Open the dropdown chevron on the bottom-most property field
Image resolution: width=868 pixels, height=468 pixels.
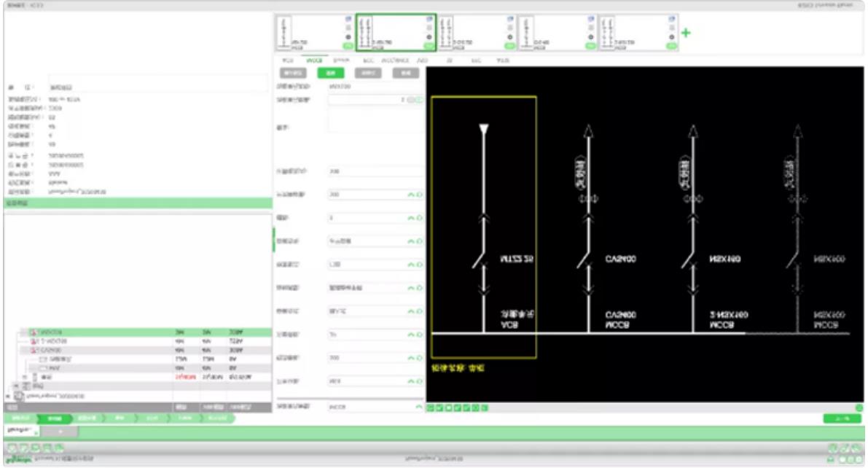pos(419,406)
